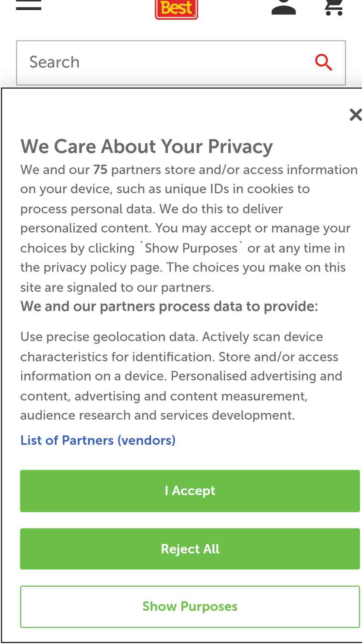This screenshot has width=362, height=644.
Task: View the shopping cart
Action: [334, 7]
